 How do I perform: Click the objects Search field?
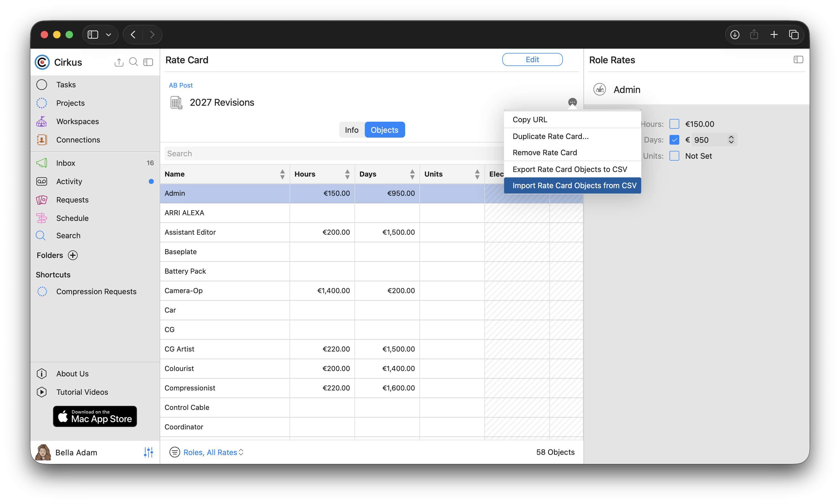[334, 154]
